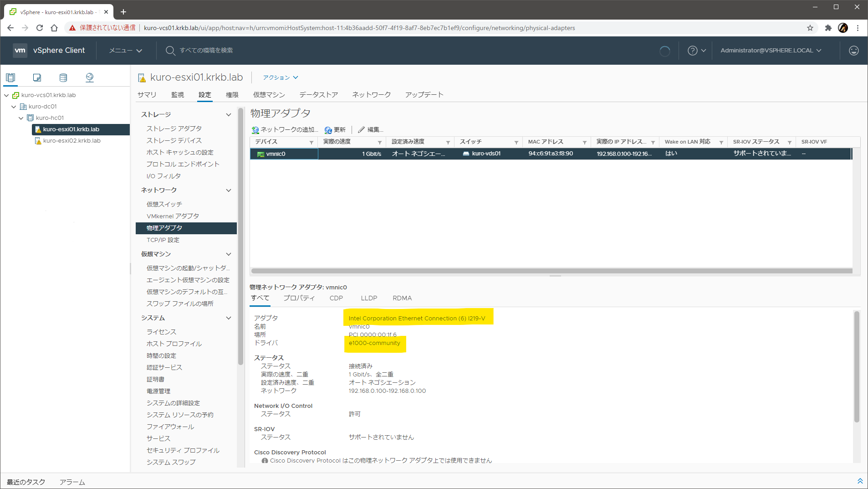Image resolution: width=868 pixels, height=489 pixels.
Task: Collapse the システム settings section
Action: (229, 318)
